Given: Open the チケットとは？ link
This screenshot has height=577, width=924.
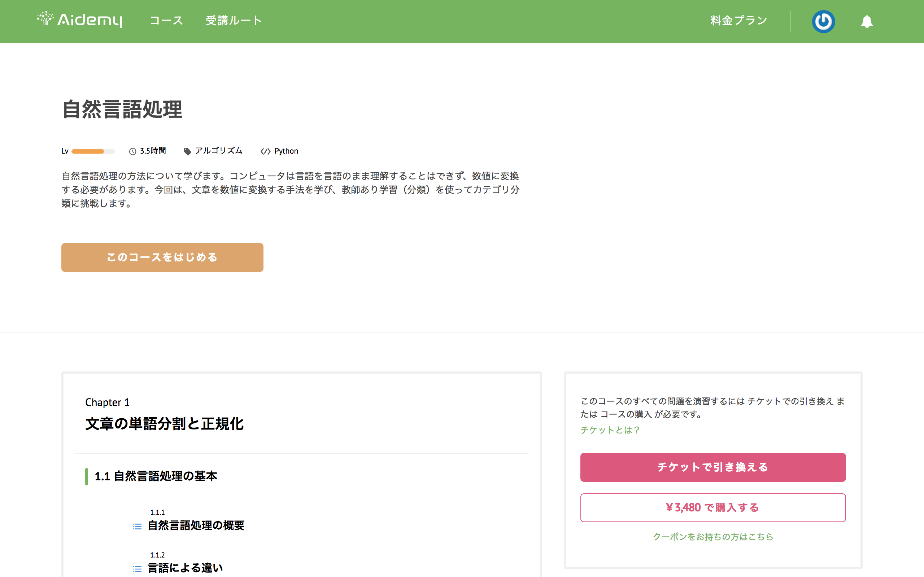Looking at the screenshot, I should (610, 430).
